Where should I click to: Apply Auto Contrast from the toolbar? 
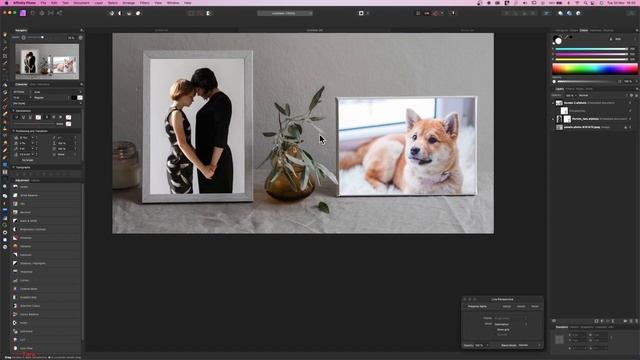pyautogui.click(x=120, y=13)
